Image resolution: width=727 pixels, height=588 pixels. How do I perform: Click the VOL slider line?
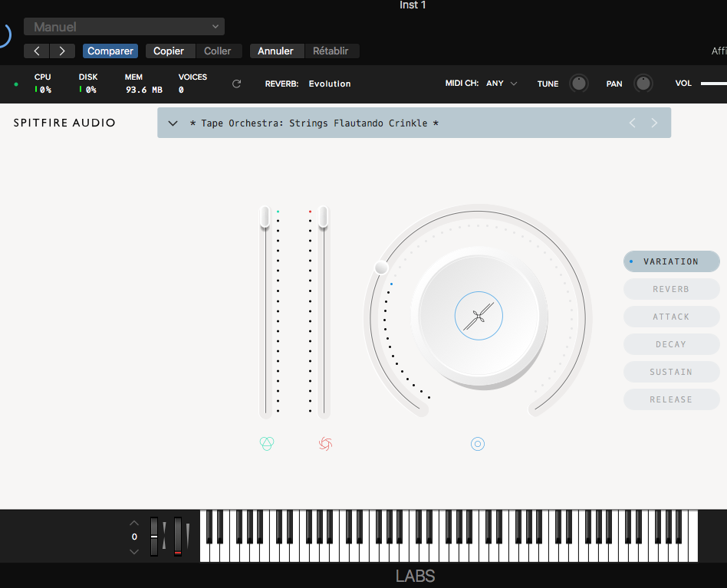click(713, 84)
